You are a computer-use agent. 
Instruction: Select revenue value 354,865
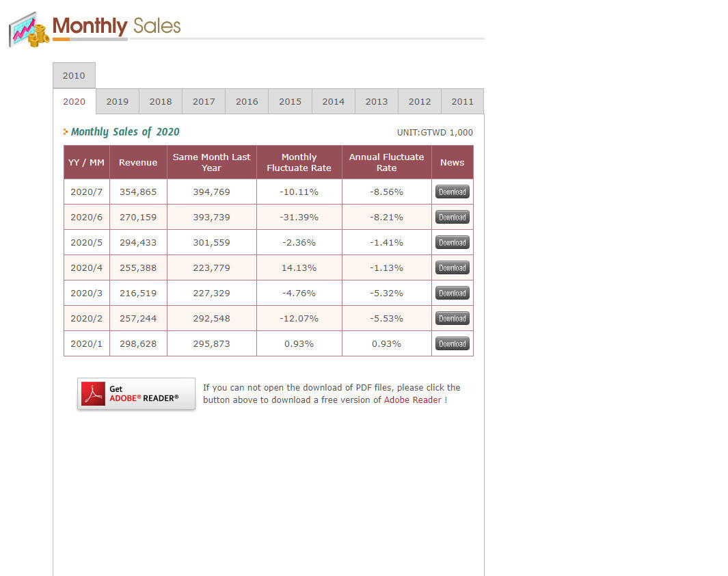click(x=138, y=192)
